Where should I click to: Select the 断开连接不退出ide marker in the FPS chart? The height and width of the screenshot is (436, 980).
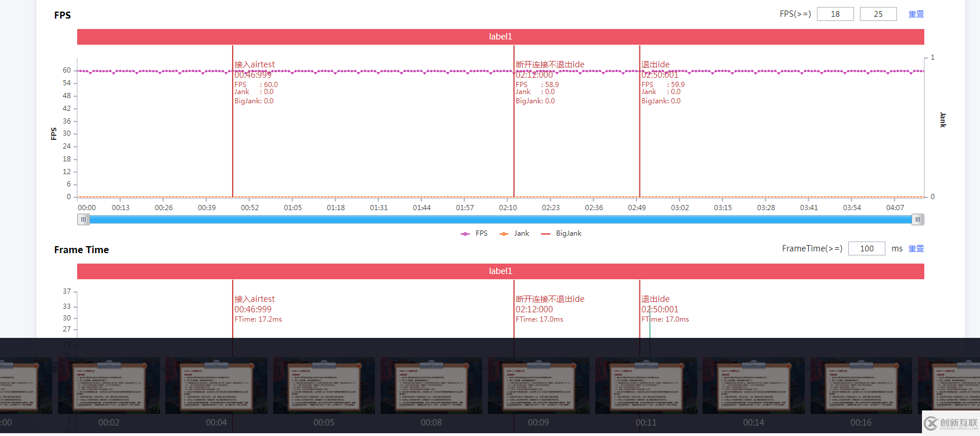(550, 64)
